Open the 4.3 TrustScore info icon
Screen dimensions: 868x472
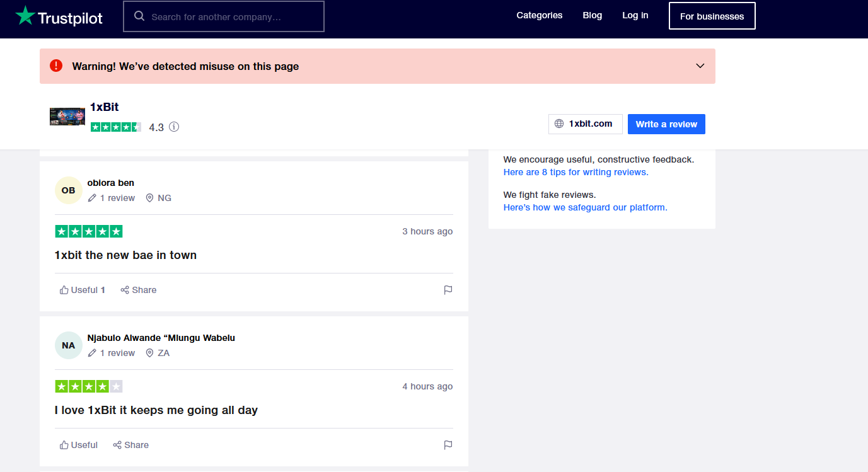[174, 127]
